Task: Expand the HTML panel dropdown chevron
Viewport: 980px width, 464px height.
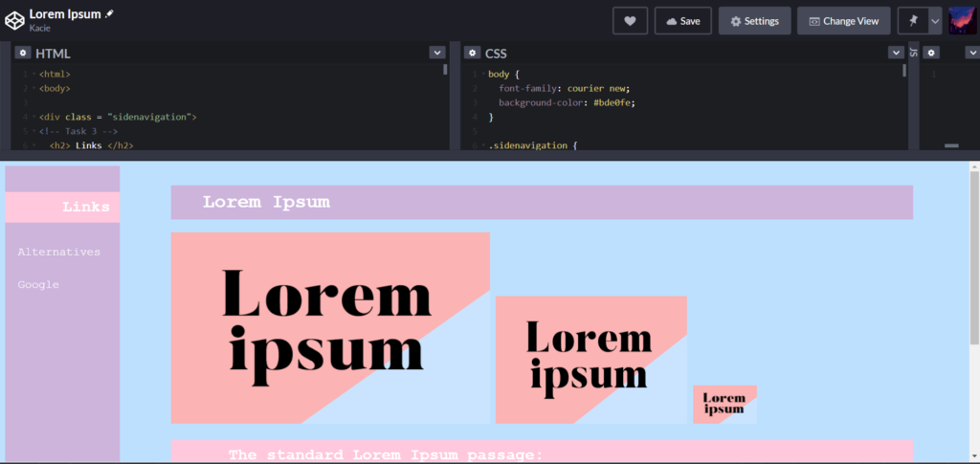Action: point(436,53)
